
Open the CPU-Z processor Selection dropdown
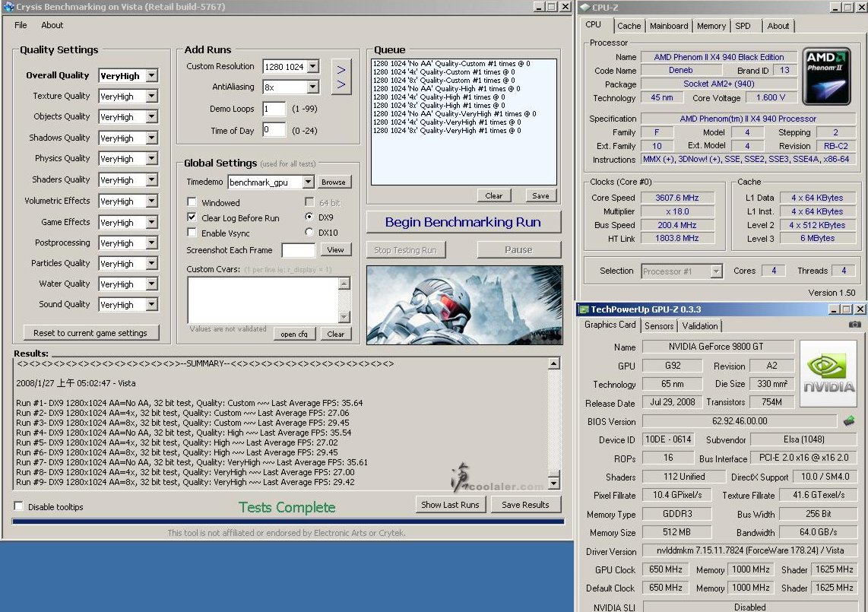point(716,271)
